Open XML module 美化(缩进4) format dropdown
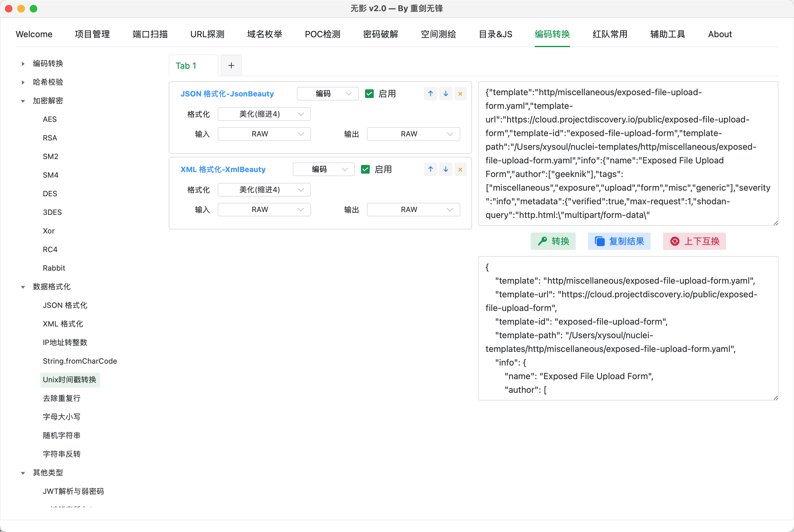Screen dimensions: 794x532 coord(264,190)
